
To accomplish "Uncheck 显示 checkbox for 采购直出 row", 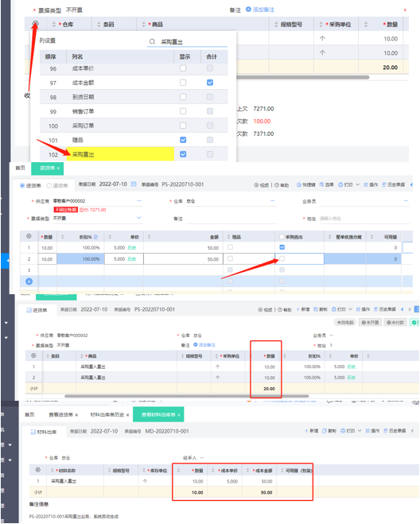I will click(x=183, y=154).
